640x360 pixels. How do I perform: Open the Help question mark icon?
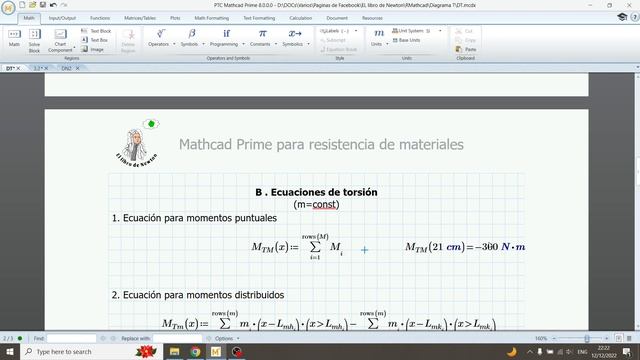635,17
